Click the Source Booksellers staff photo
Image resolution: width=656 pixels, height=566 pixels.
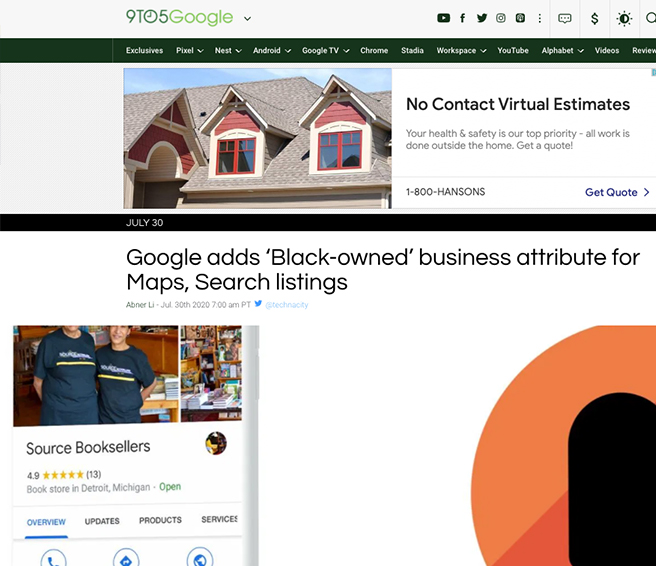[x=96, y=376]
